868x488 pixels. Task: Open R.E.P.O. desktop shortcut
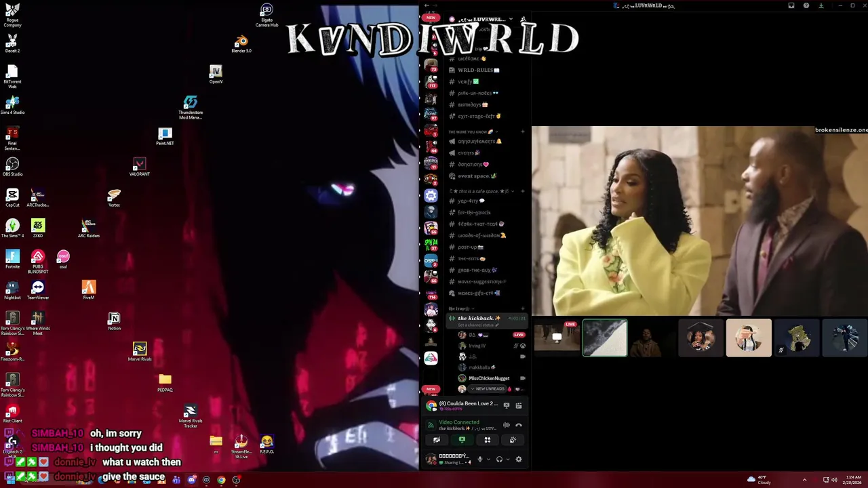pos(267,445)
